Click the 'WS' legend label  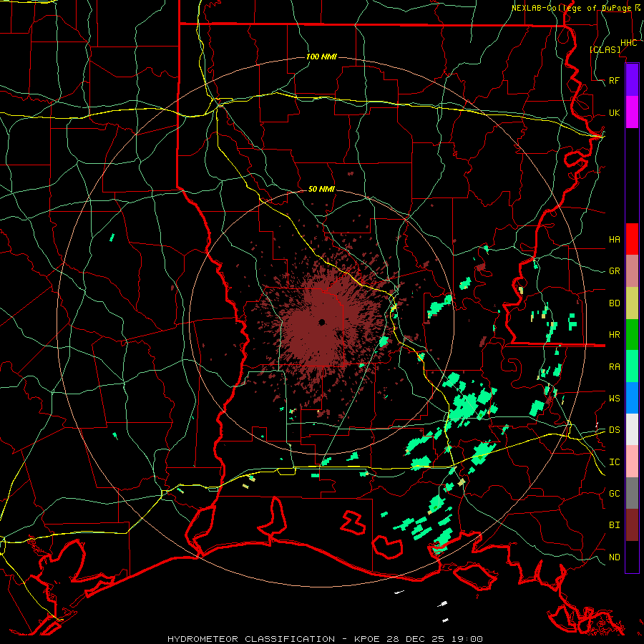[x=614, y=399]
